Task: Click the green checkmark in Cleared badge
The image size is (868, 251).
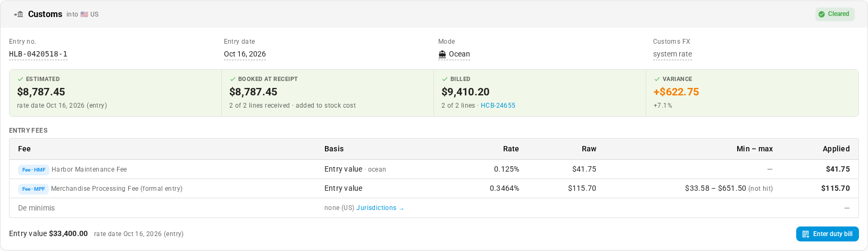Action: (x=822, y=14)
